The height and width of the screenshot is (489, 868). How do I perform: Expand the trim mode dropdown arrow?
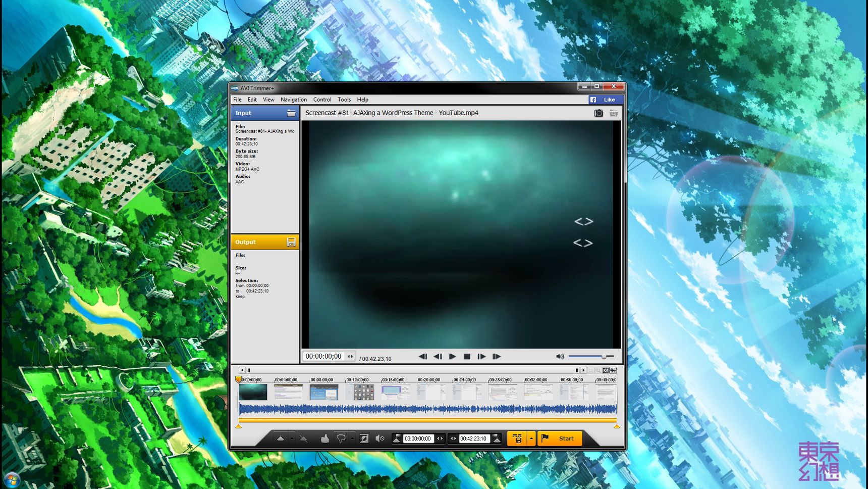[x=531, y=438]
